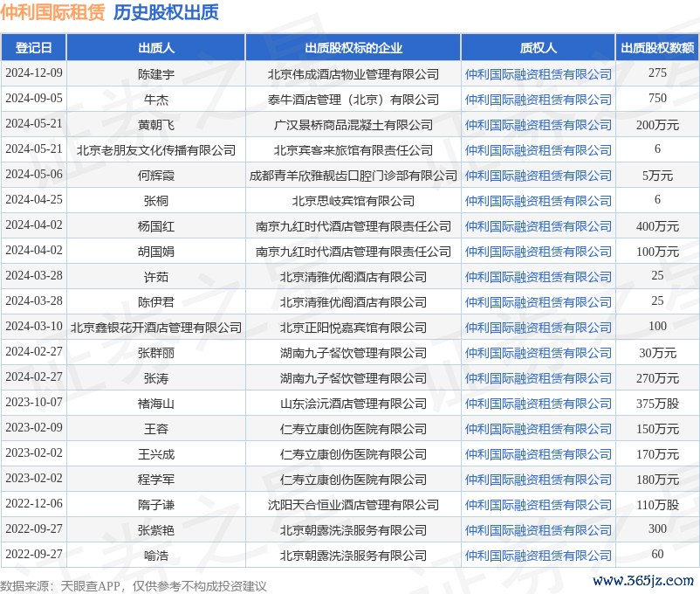The width and height of the screenshot is (700, 594).
Task: Select pledgor 北京老朋友文化传播有限公司
Action: click(156, 150)
